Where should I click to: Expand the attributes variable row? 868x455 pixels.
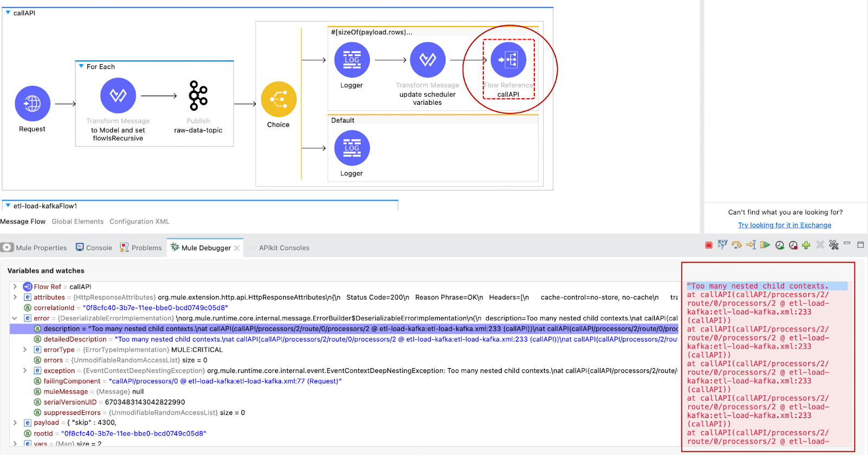(x=15, y=297)
